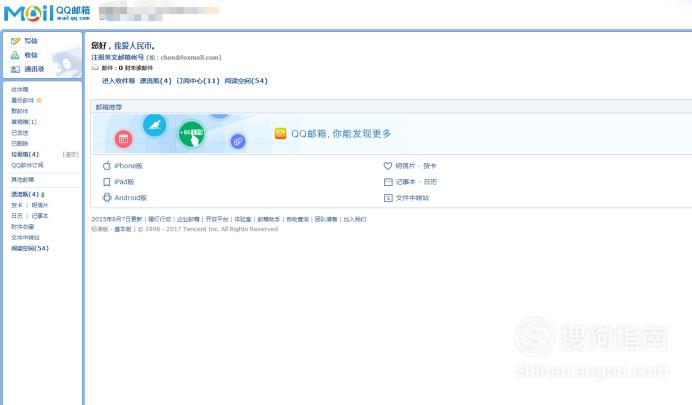Click the heart icon beside 明信片
Screen dimensions: 692x405
pos(387,166)
